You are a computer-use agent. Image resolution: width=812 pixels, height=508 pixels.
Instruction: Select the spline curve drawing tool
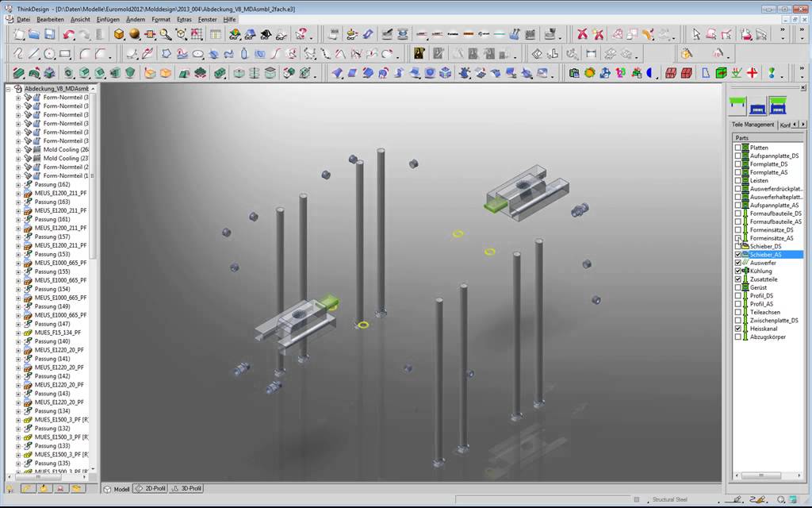pos(19,53)
